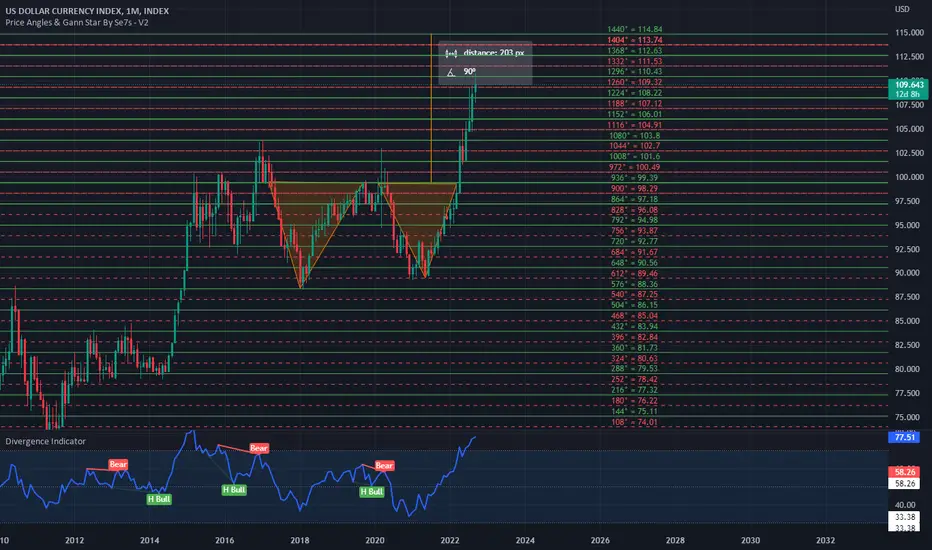The height and width of the screenshot is (550, 932).
Task: Select the '180° = 76.22' level label
Action: pyautogui.click(x=634, y=401)
